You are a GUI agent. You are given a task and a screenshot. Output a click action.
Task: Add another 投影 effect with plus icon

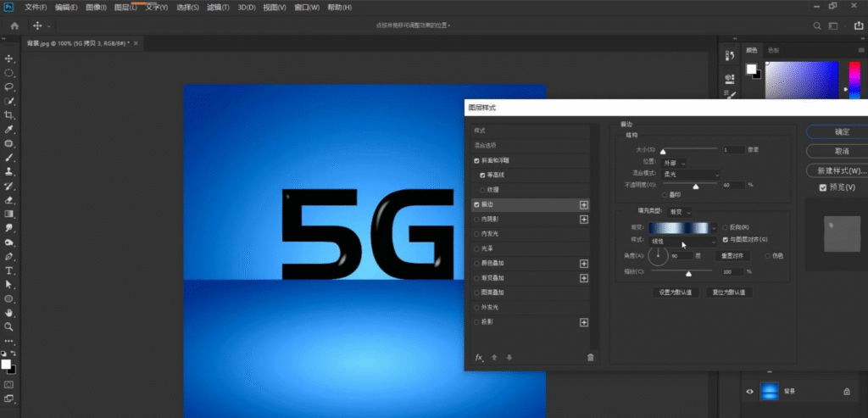pyautogui.click(x=583, y=322)
